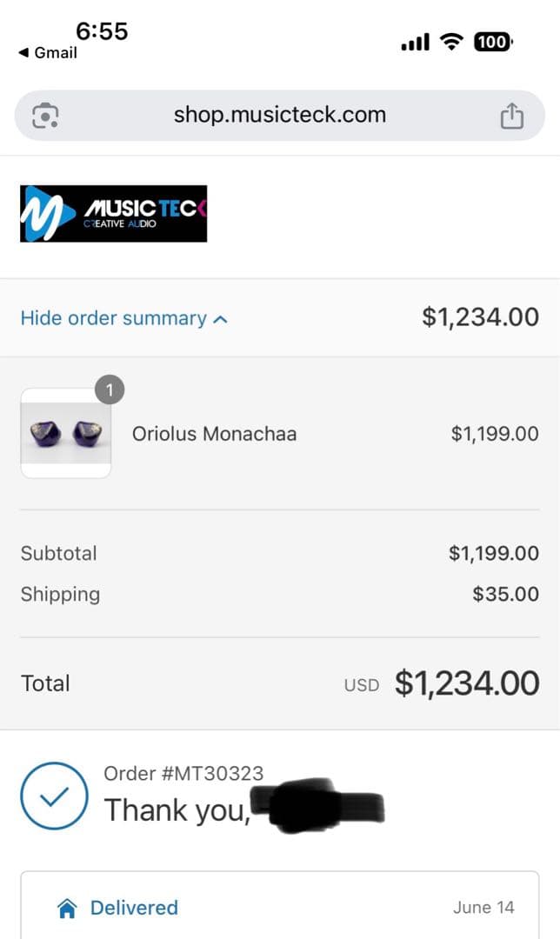Click the Hide order summary link
This screenshot has width=560, height=939.
click(113, 318)
